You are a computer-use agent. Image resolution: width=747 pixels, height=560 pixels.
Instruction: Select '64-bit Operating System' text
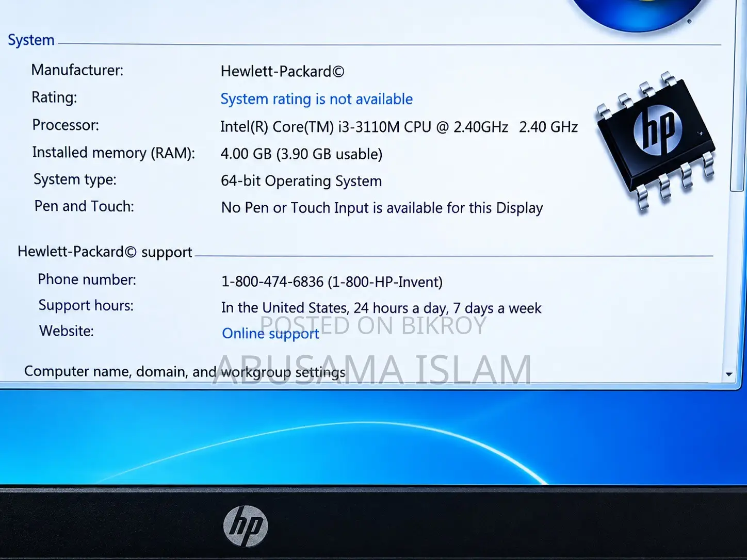coord(301,182)
